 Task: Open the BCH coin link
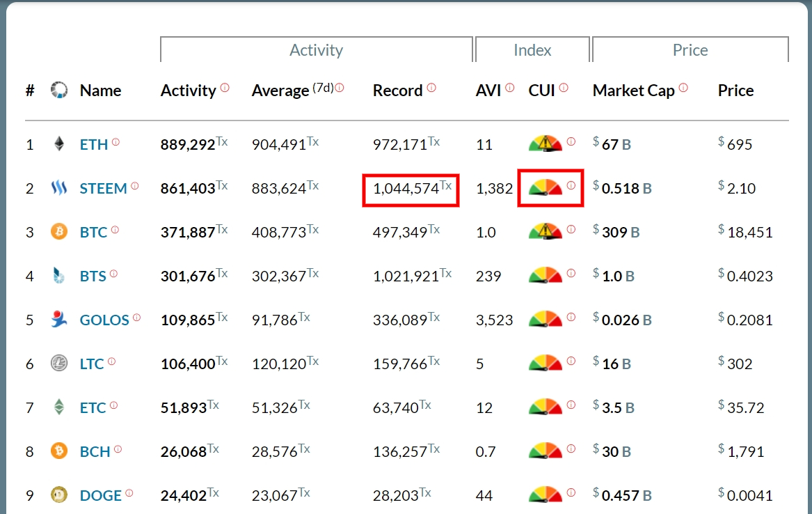click(95, 452)
